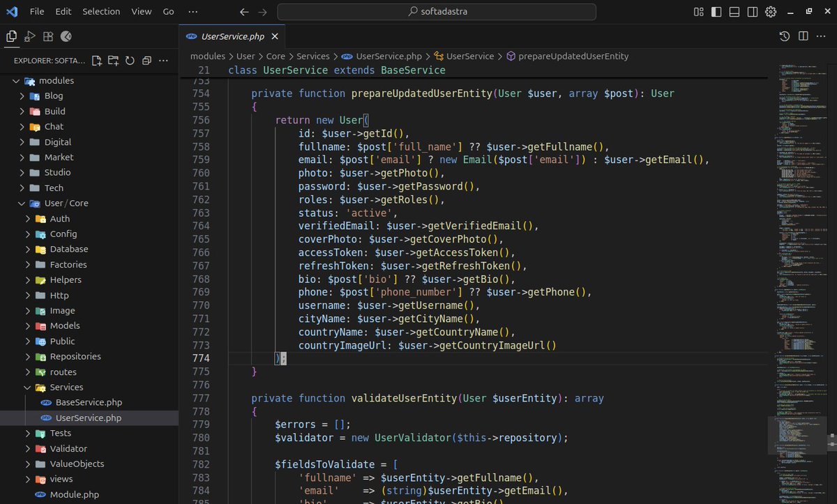Viewport: 837px width, 504px height.
Task: Refresh the Explorer file tree
Action: click(130, 61)
